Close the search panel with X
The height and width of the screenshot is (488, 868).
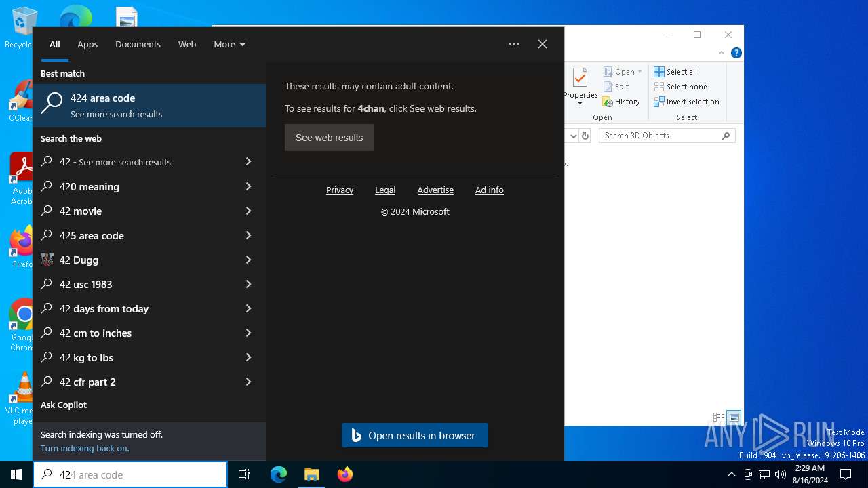tap(542, 44)
